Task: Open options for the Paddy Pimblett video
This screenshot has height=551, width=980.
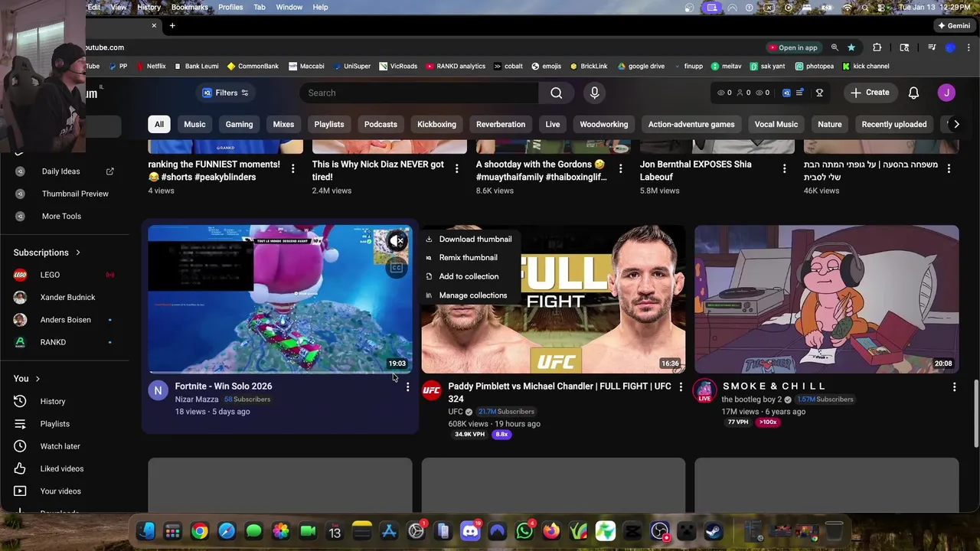Action: tap(681, 387)
